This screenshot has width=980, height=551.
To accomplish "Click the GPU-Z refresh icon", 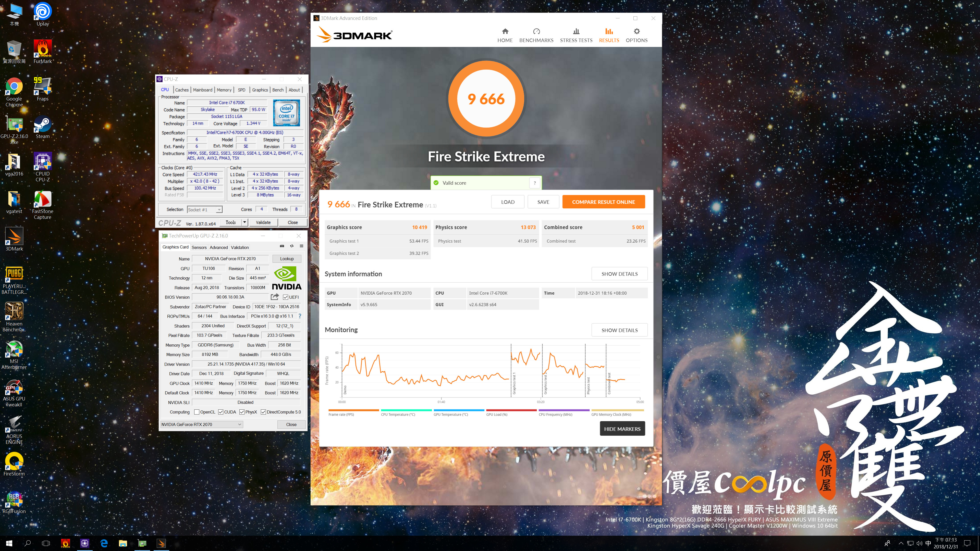I will pos(292,246).
